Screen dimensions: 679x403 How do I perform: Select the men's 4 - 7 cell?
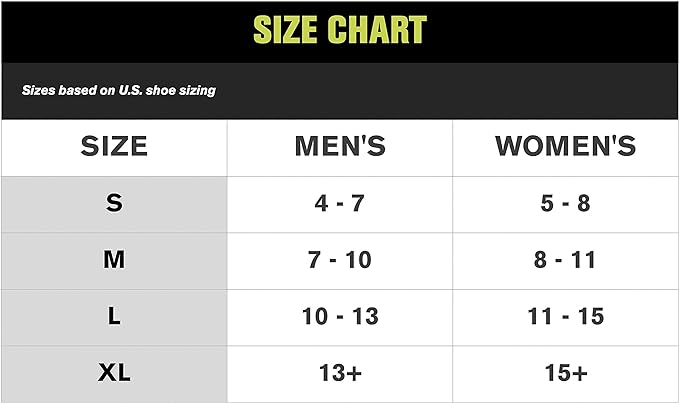tap(340, 204)
